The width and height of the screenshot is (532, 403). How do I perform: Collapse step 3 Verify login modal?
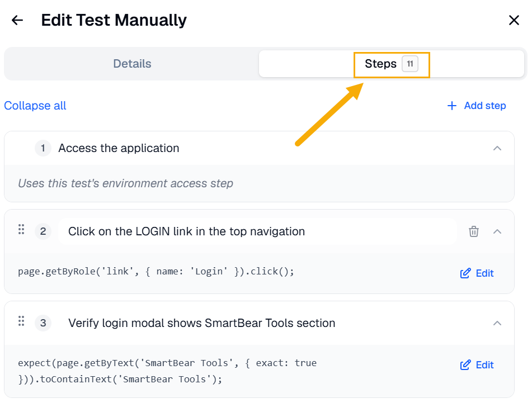(497, 323)
